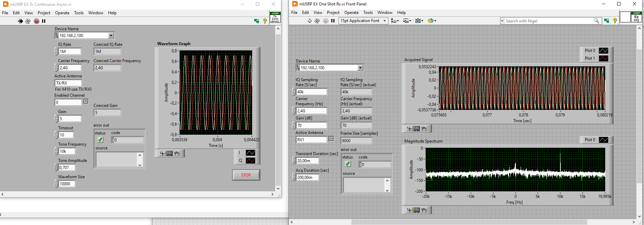
Task: Click the USRP Rx I/Q VI icon
Action: pos(636,17)
